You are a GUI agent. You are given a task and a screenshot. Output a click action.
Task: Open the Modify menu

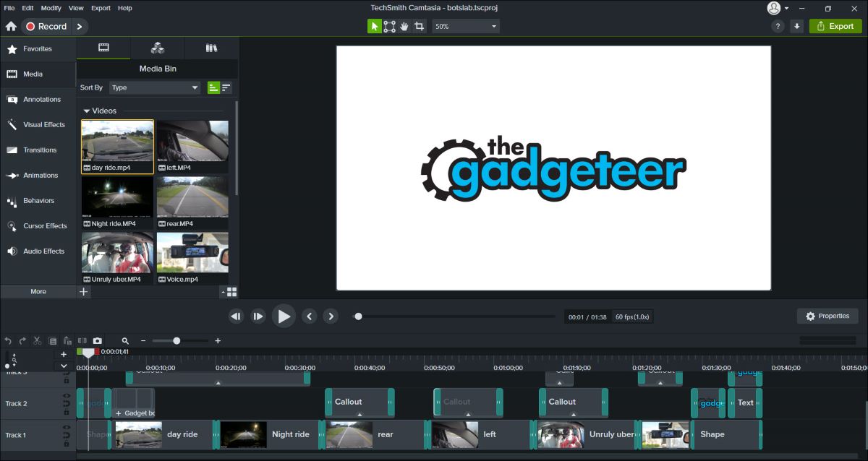tap(51, 8)
